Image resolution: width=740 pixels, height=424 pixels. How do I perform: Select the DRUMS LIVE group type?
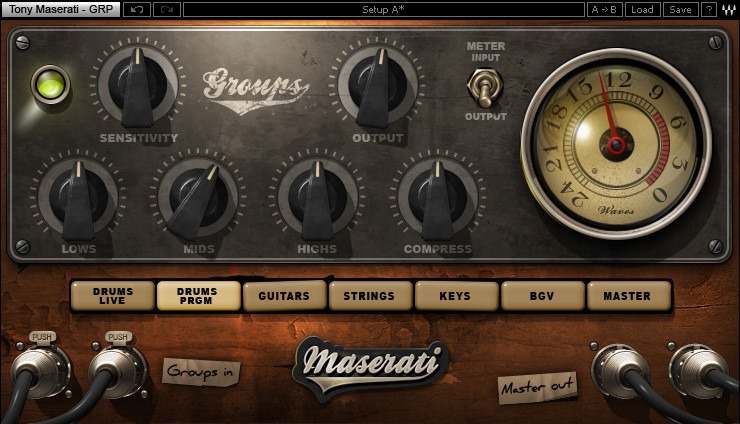(x=113, y=296)
